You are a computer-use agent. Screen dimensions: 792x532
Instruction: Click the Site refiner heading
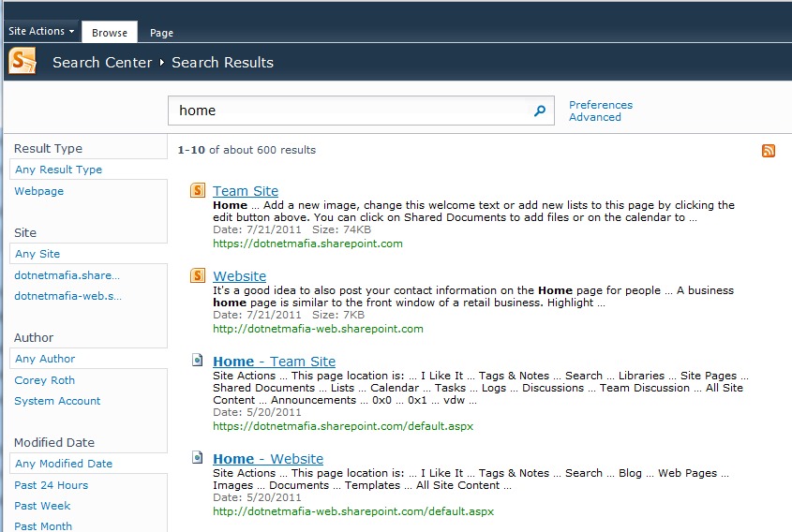coord(25,233)
